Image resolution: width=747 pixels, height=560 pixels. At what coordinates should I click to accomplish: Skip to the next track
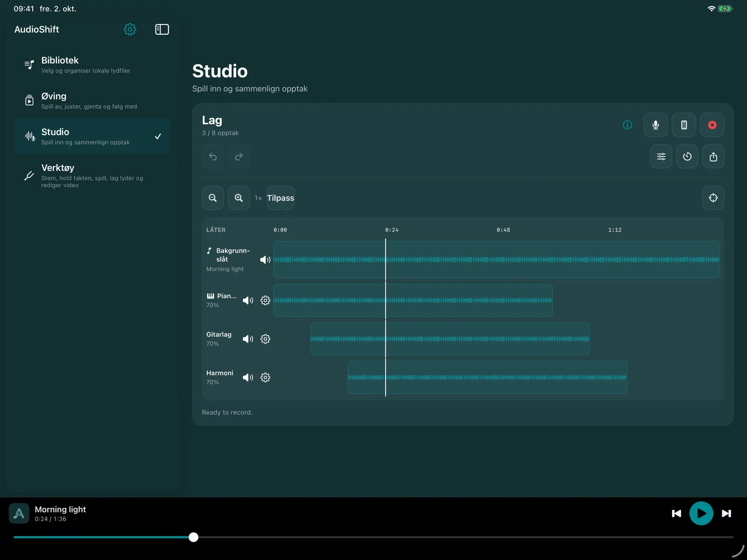726,513
